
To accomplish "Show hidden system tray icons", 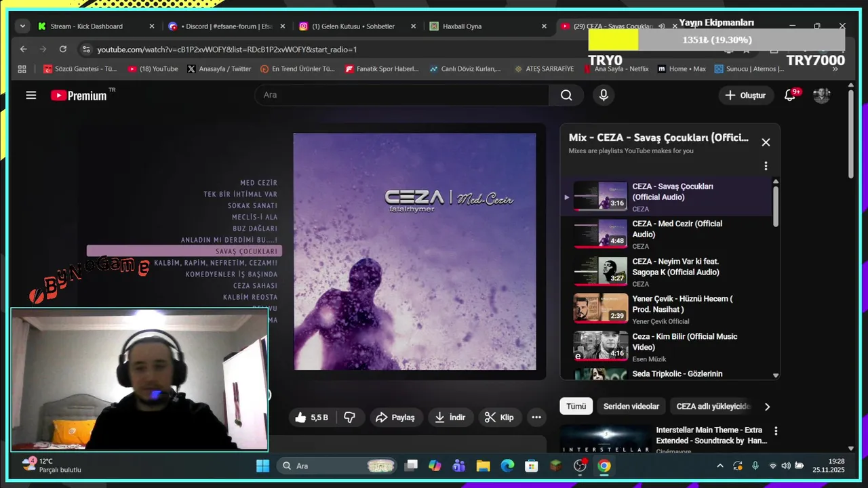I will coord(720,466).
